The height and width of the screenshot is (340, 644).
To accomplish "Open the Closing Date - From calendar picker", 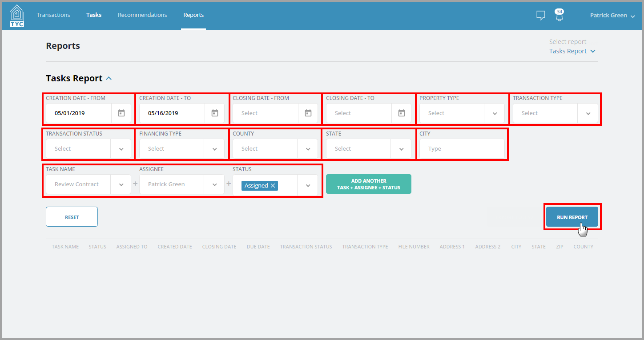I will tap(308, 113).
